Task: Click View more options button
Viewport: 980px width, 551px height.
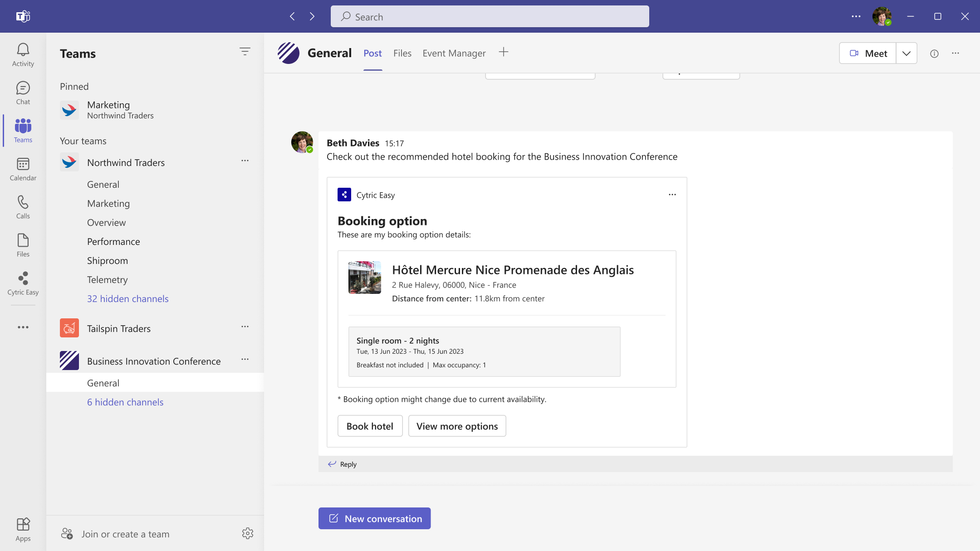Action: 456,426
